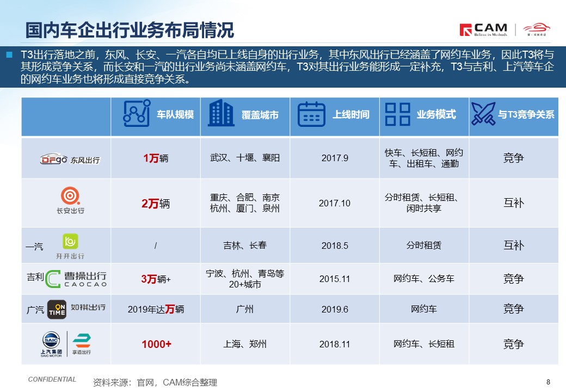Click the 吉利 row label
Image resolution: width=566 pixels, height=392 pixels.
[35, 277]
